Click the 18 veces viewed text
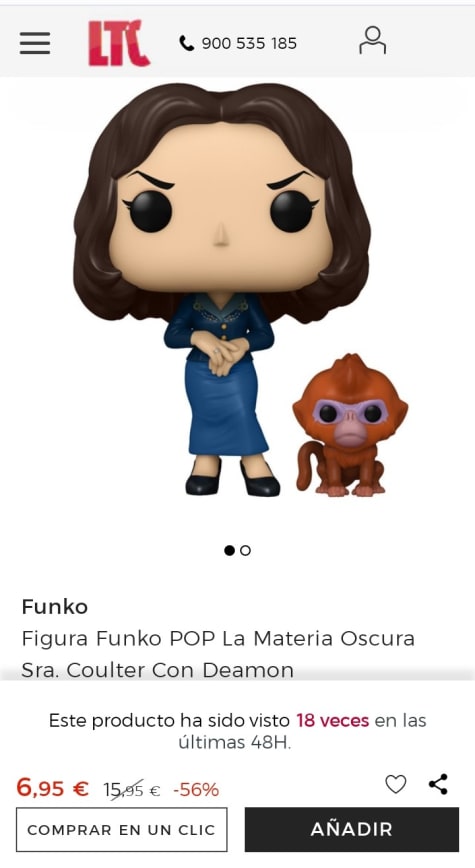Image resolution: width=475 pixels, height=868 pixels. point(332,720)
